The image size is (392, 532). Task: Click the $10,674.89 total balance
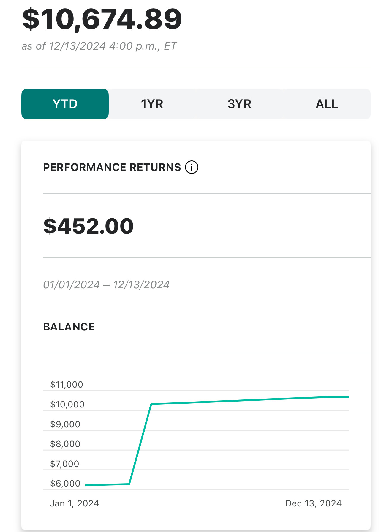(x=102, y=19)
